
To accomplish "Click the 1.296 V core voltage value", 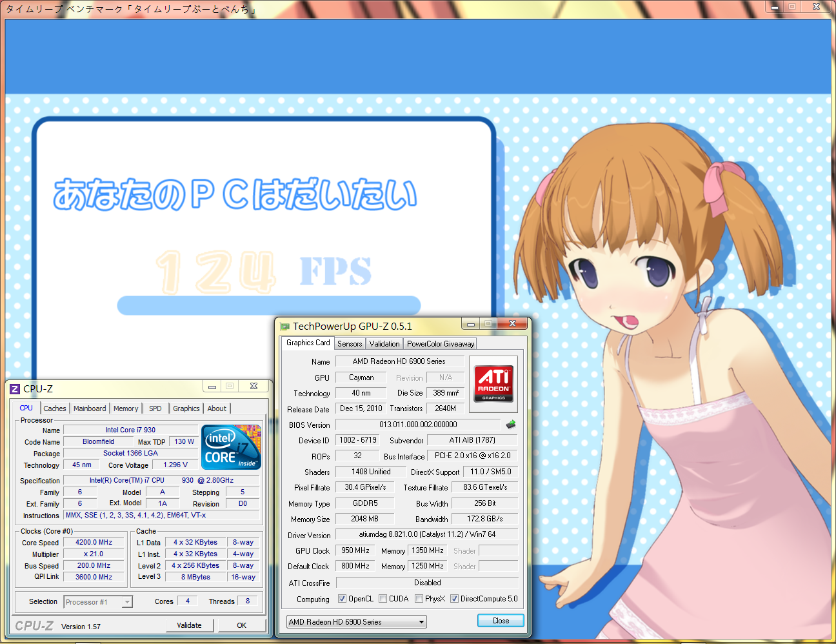I will 175,465.
